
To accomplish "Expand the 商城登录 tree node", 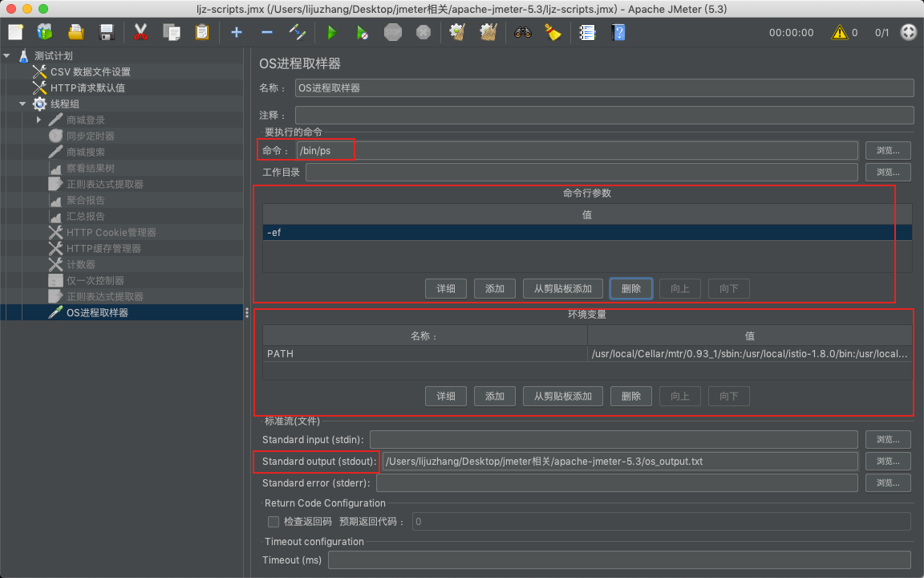I will 38,120.
